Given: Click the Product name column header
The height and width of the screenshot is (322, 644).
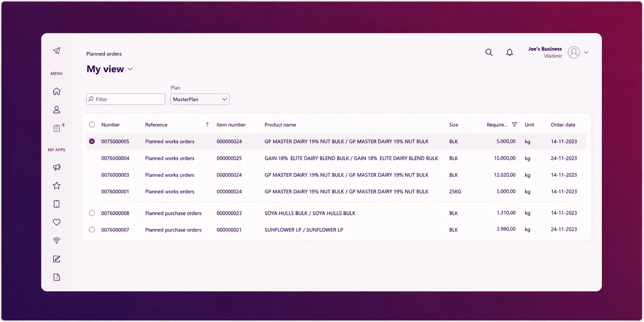Looking at the screenshot, I should [280, 125].
